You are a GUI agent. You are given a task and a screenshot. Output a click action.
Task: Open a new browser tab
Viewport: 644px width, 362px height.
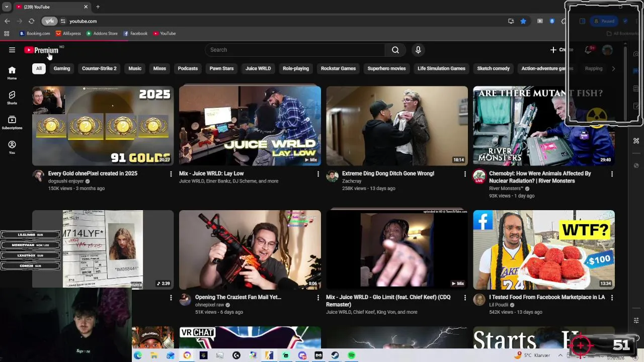pyautogui.click(x=98, y=7)
